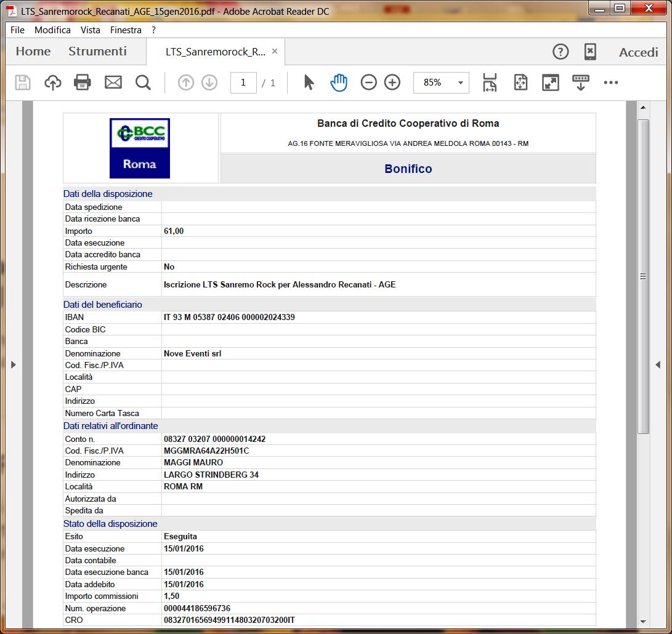672x634 pixels.
Task: Maximize the Acrobat Reader window
Action: coord(620,9)
